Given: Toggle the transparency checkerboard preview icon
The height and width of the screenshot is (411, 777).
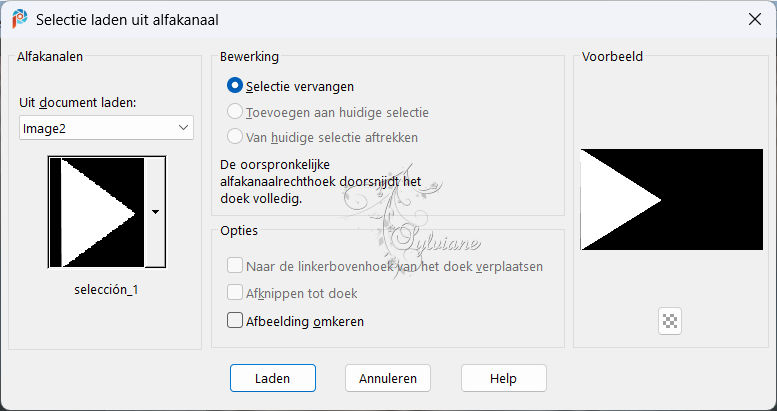Looking at the screenshot, I should (670, 321).
